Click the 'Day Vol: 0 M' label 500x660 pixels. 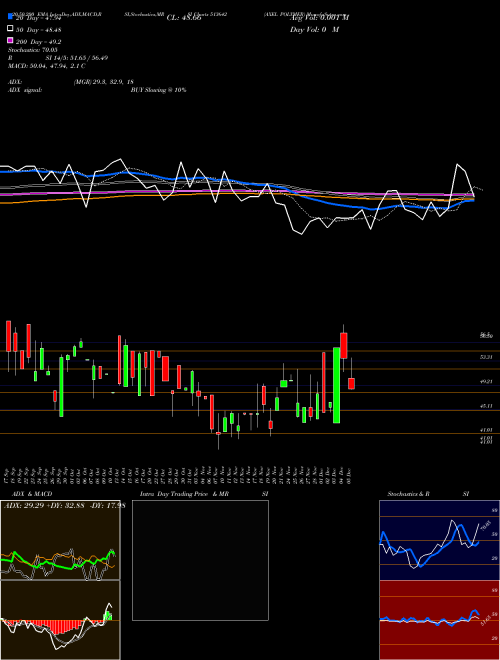point(314,30)
